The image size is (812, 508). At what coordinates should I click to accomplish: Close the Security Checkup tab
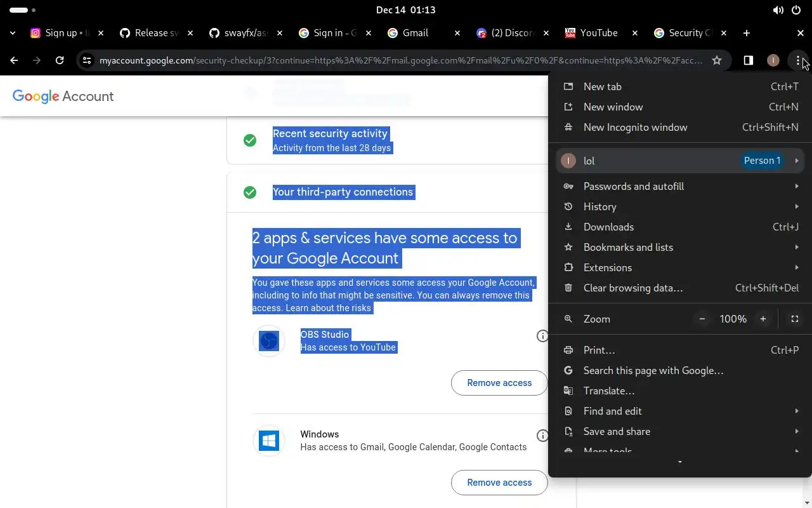click(724, 33)
